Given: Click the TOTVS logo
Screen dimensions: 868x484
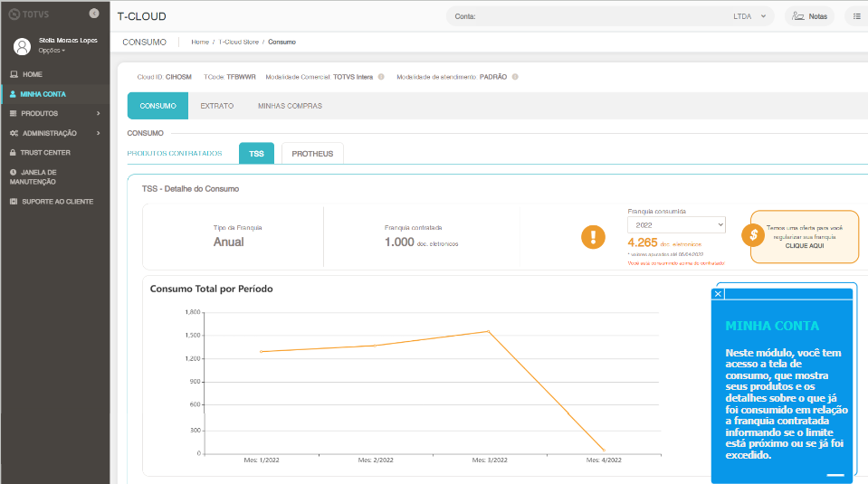Looking at the screenshot, I should pos(29,14).
